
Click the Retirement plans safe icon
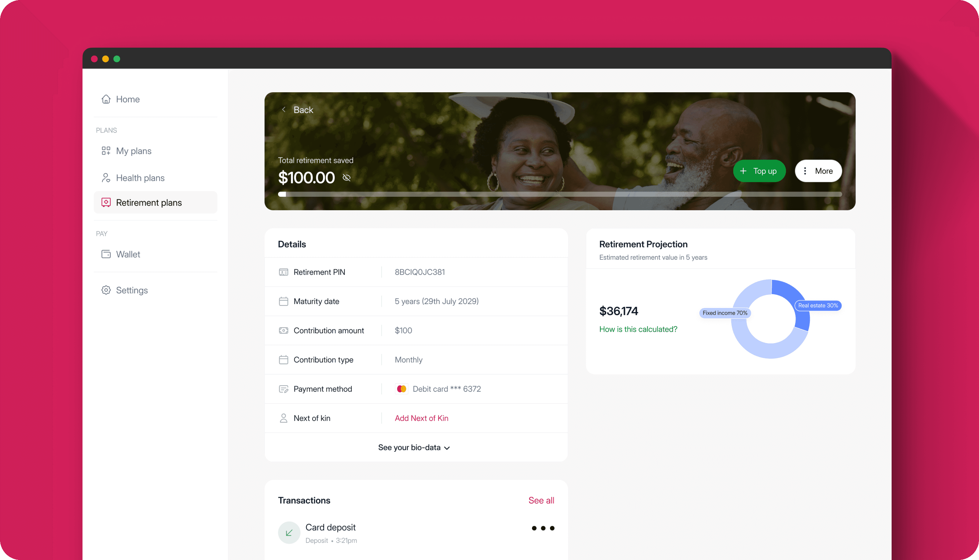pos(106,202)
